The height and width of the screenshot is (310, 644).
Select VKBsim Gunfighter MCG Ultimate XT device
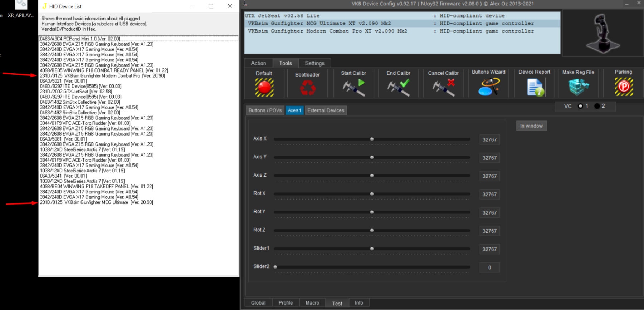tap(402, 24)
